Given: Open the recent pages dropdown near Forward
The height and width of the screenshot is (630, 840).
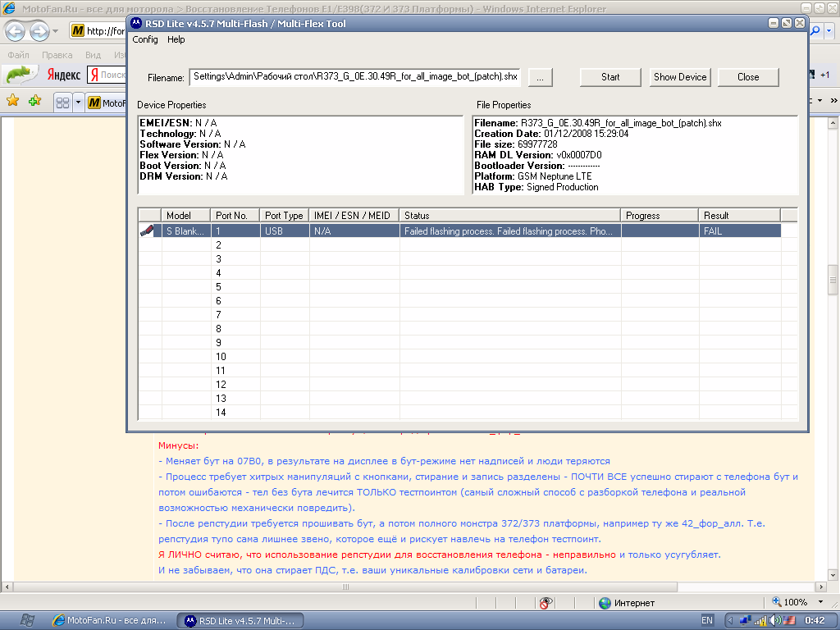Looking at the screenshot, I should coord(55,31).
